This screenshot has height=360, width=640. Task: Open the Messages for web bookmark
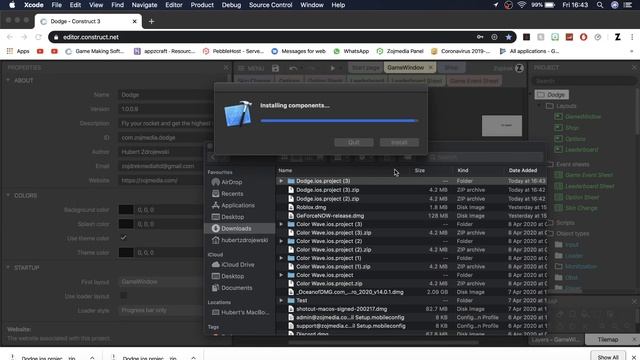point(298,51)
